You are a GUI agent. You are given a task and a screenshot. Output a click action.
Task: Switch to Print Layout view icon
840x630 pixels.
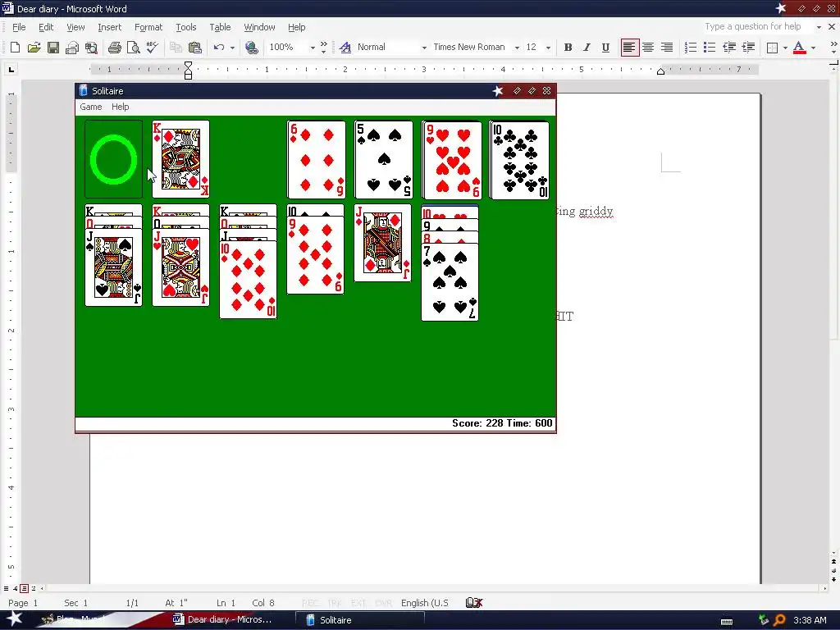pos(24,588)
